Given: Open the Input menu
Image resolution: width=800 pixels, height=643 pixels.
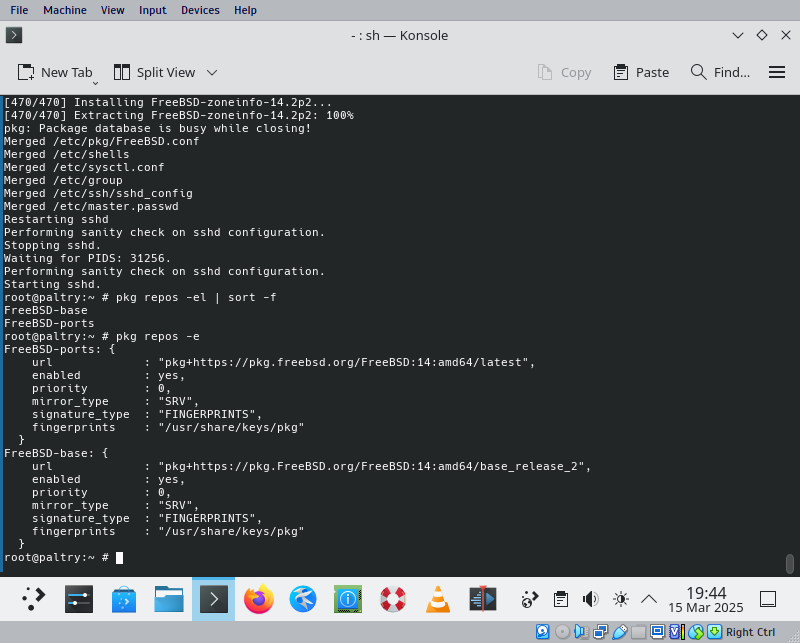Looking at the screenshot, I should 153,10.
